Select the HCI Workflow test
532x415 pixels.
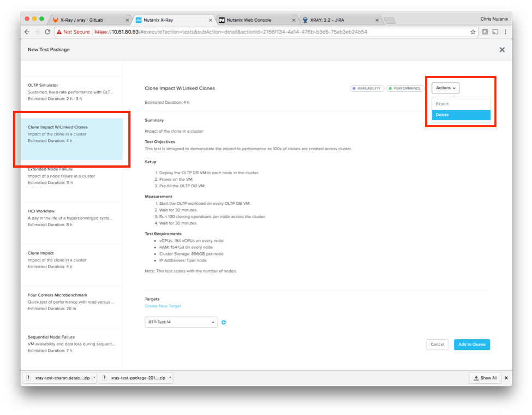click(71, 223)
